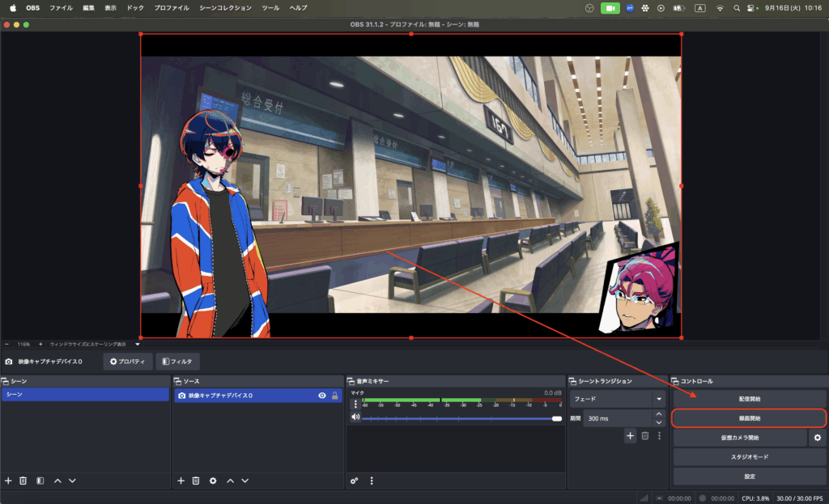The width and height of the screenshot is (829, 504).
Task: Toggle the lock on 映像キャプチャデバイス0 source
Action: (x=335, y=396)
